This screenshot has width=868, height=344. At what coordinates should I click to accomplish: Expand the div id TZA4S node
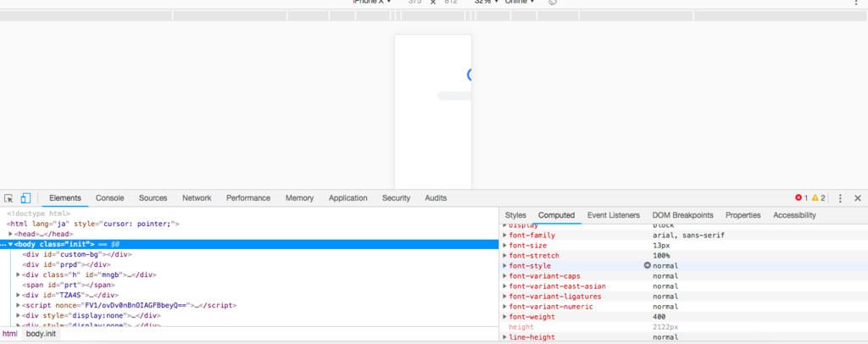tap(19, 296)
